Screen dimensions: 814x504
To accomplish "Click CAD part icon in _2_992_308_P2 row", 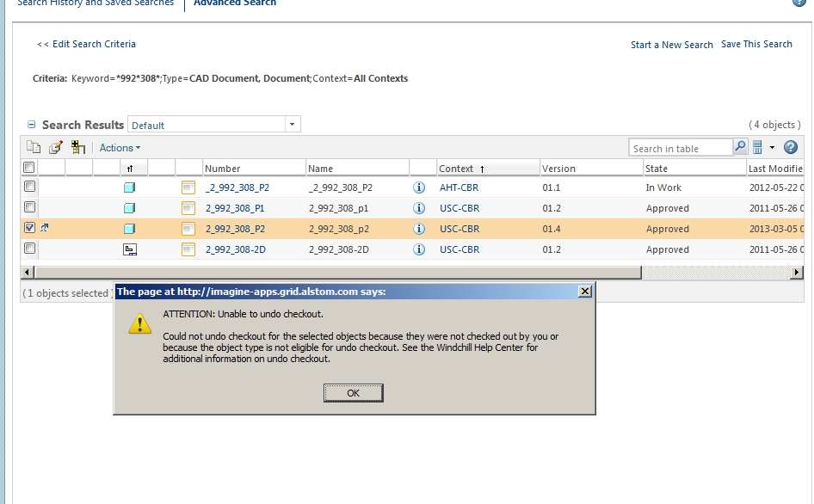I will 129,187.
